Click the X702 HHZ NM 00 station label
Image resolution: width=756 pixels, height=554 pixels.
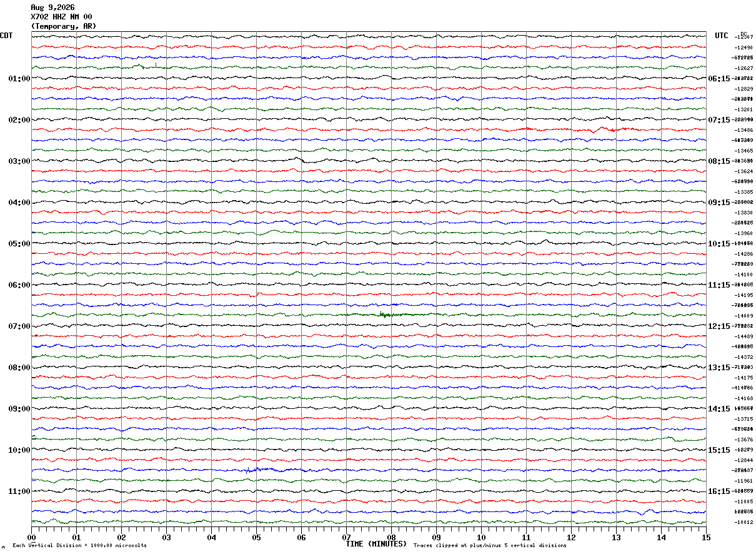tap(61, 17)
